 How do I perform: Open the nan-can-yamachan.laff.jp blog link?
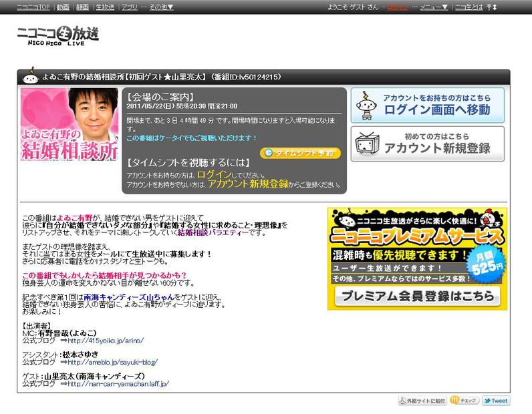(118, 384)
